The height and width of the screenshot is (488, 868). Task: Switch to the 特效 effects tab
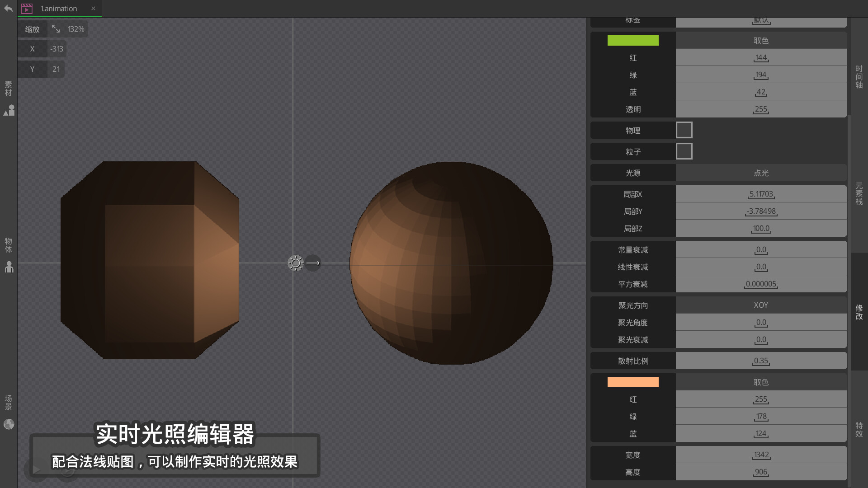coord(859,429)
